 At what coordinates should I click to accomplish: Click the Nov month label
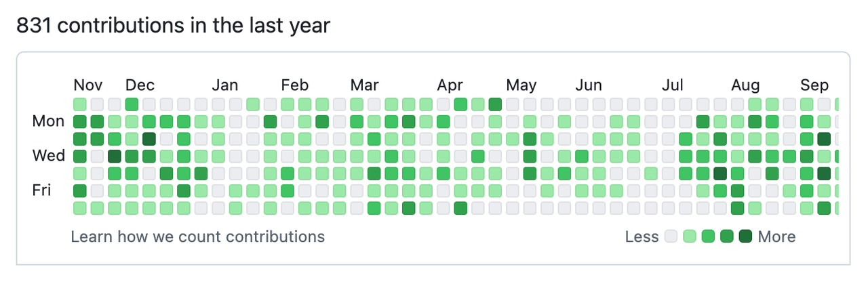pyautogui.click(x=88, y=85)
